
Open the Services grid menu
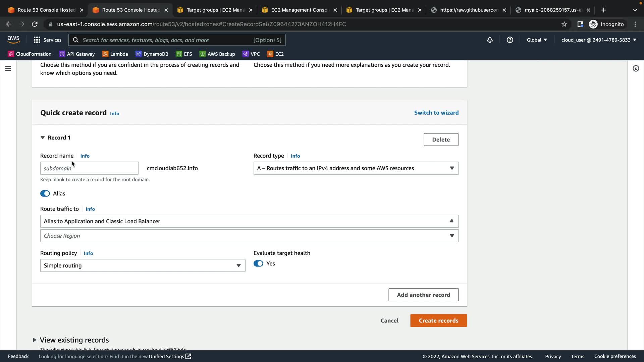coord(47,40)
